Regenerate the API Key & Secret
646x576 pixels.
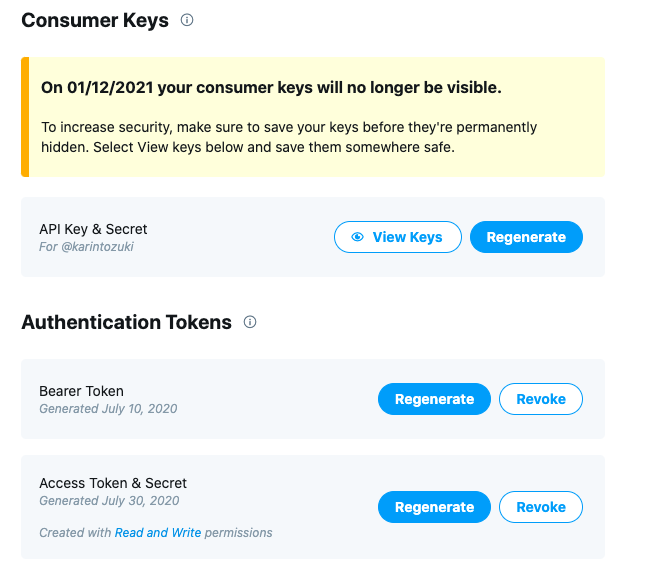526,237
